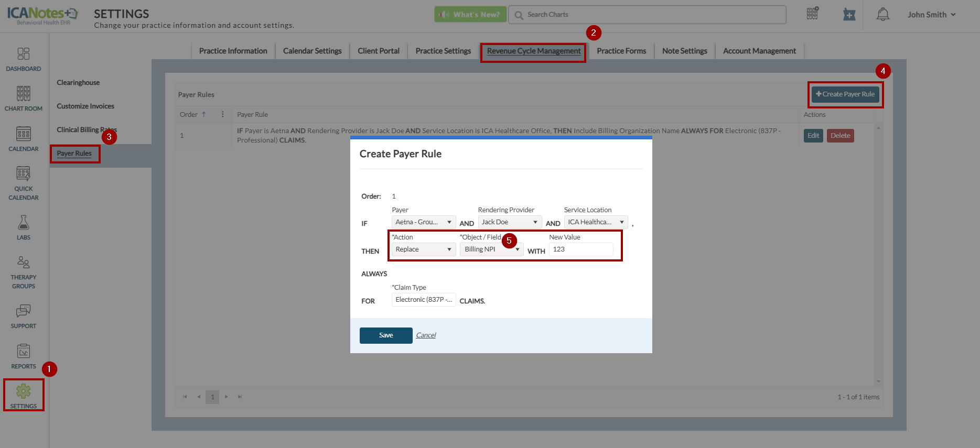Open Clearinghouse in the side menu

coord(78,83)
